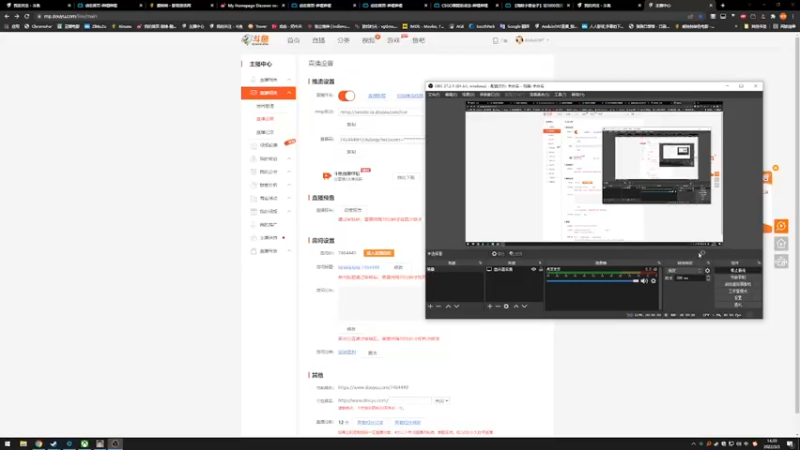Viewport: 800px width, 450px height.
Task: Select the display capture source row in OBS
Action: [514, 269]
